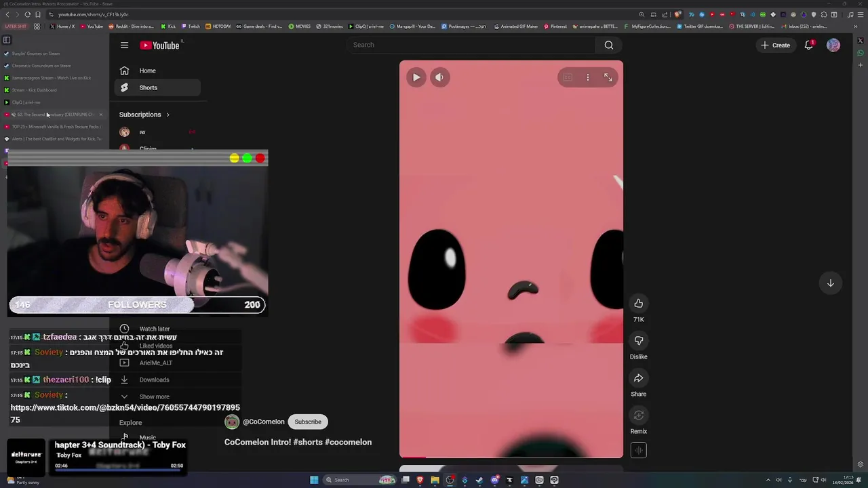
Task: Close The Second Sanctuary tab
Action: [x=101, y=115]
